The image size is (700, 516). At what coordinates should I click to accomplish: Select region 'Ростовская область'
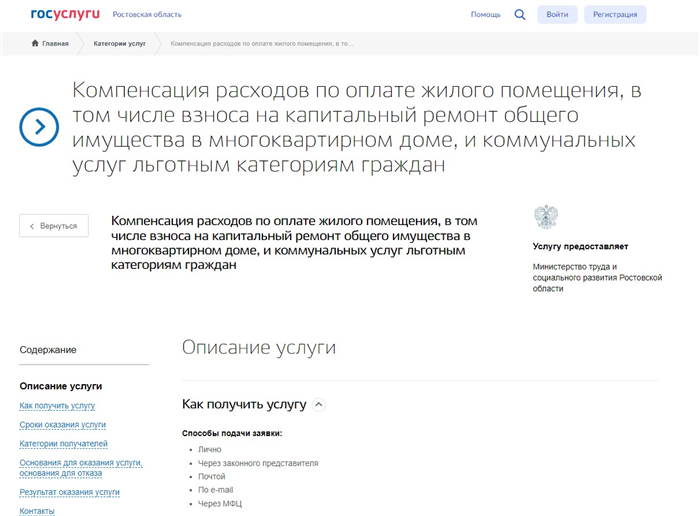147,15
